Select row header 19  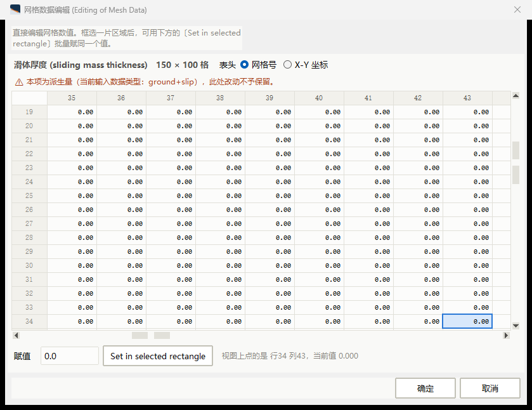(29, 112)
